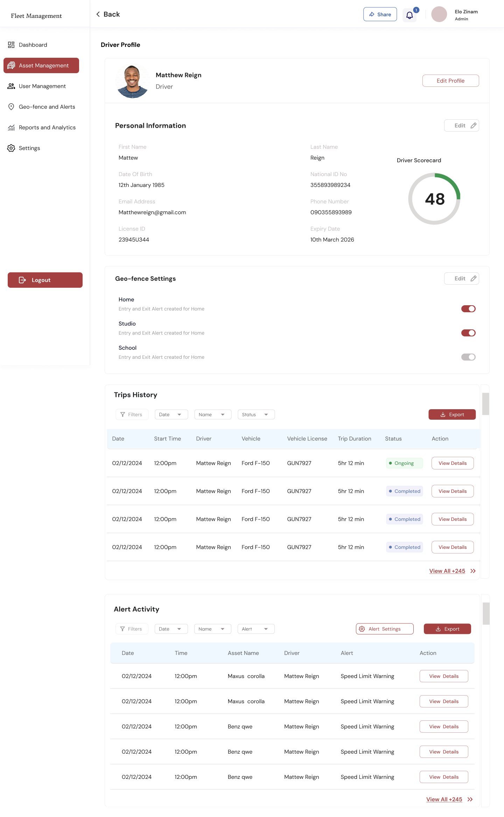Export the Trips History table
The height and width of the screenshot is (817, 504).
point(452,414)
